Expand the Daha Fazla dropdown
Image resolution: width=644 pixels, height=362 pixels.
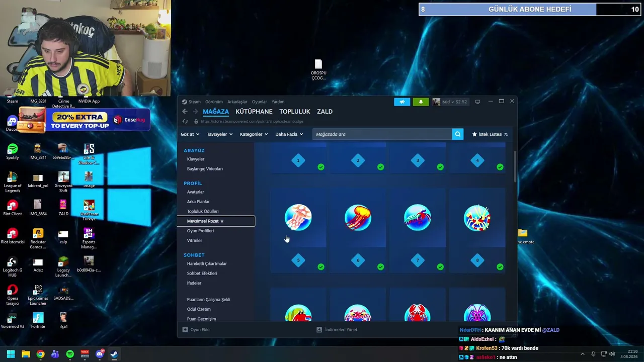(289, 134)
